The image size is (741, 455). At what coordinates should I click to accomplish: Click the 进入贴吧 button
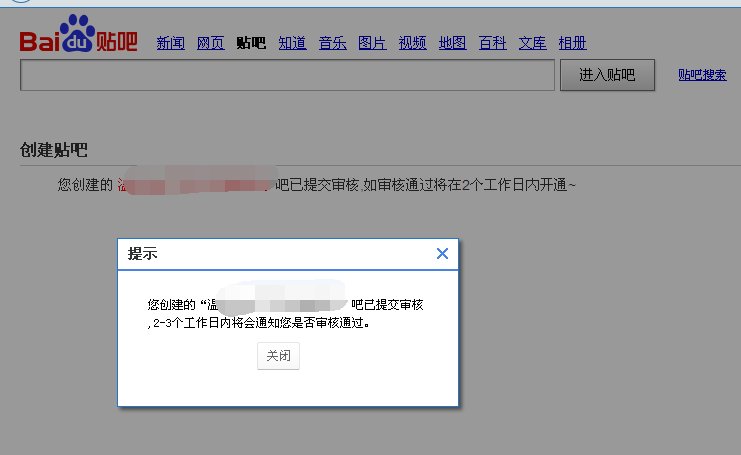tap(607, 75)
